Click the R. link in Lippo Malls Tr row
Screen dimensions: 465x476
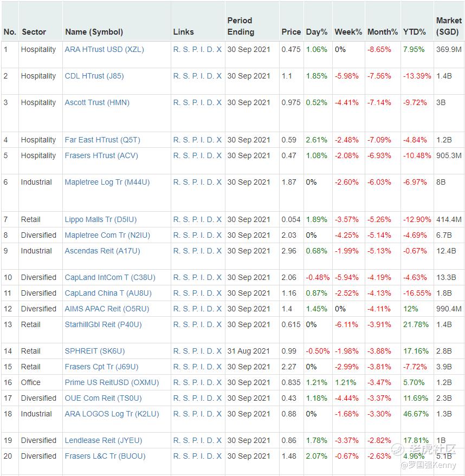177,219
